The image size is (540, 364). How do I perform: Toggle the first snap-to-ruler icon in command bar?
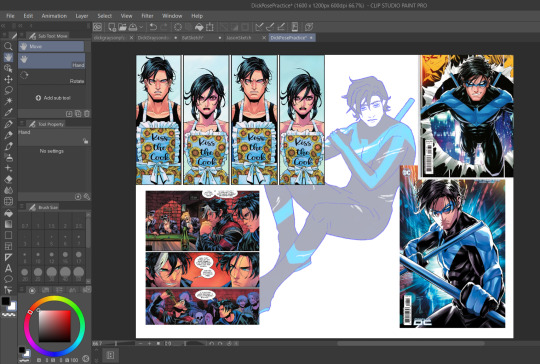click(259, 27)
